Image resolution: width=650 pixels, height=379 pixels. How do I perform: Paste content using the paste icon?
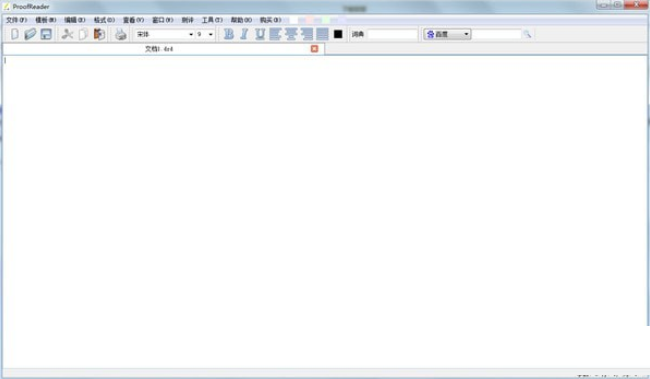(x=99, y=34)
